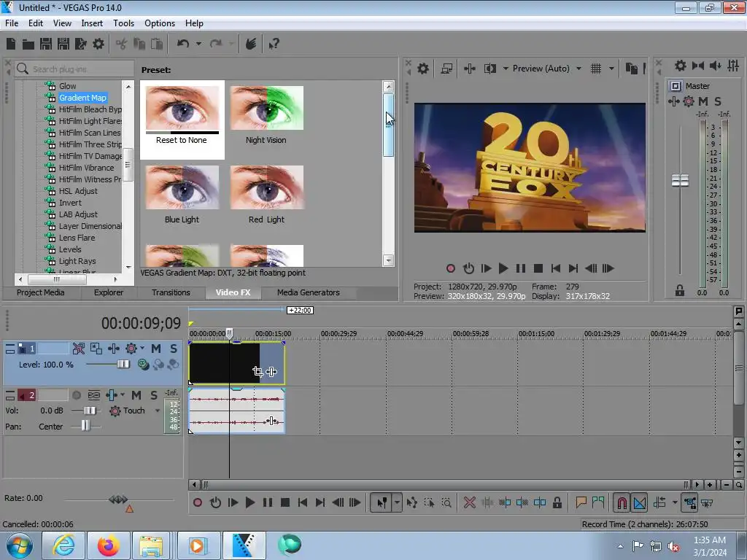Solo audio track 2

pyautogui.click(x=153, y=395)
